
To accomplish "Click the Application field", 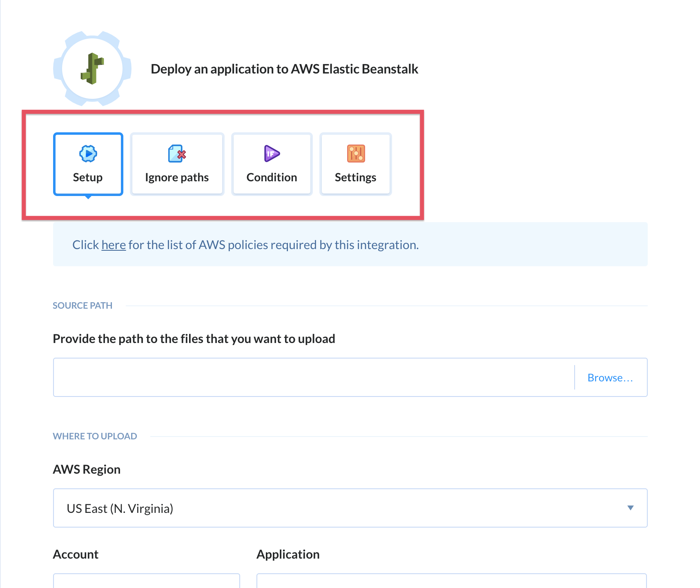I will click(x=451, y=581).
